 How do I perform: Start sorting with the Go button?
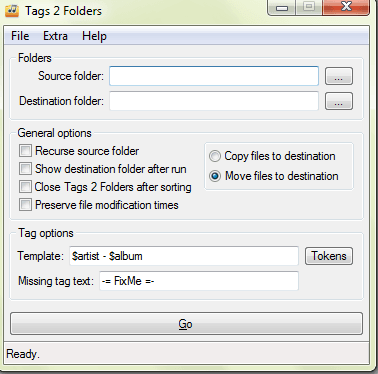tap(186, 323)
